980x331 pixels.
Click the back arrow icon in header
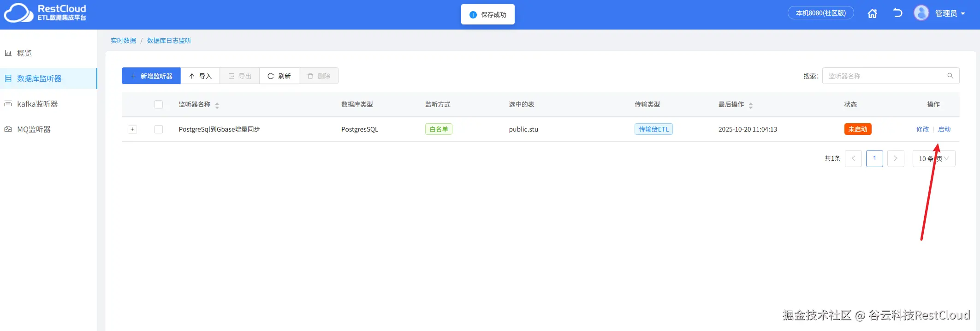coord(897,13)
